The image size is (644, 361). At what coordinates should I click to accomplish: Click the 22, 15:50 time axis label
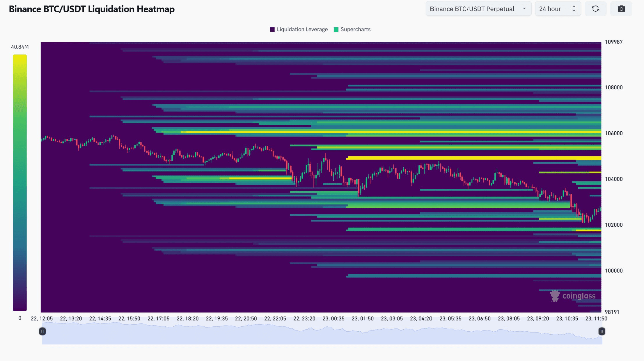tap(129, 319)
